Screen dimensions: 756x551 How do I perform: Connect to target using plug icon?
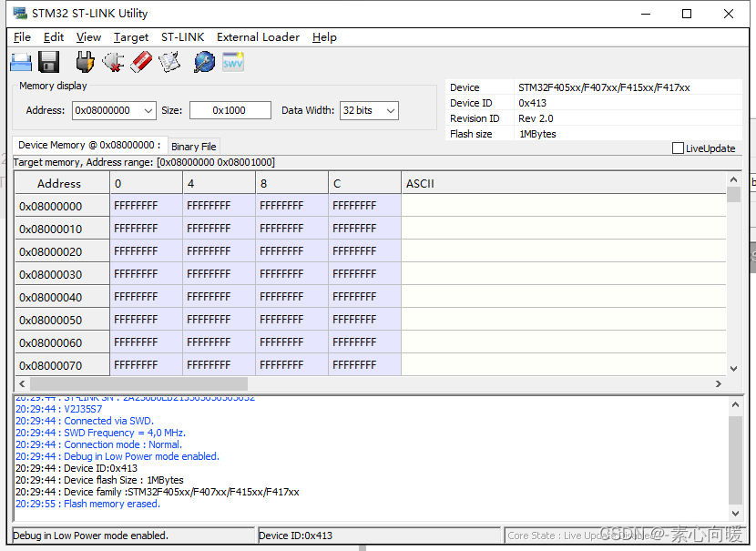click(x=85, y=62)
